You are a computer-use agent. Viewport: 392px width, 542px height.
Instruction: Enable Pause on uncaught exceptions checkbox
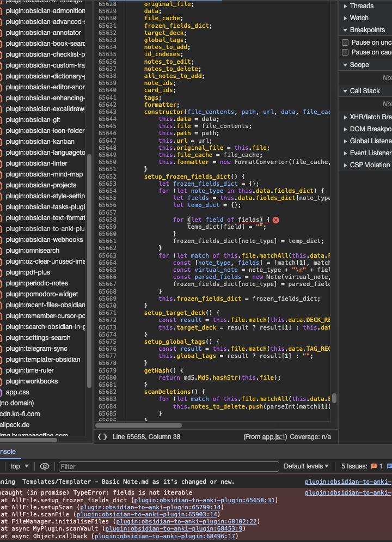345,42
